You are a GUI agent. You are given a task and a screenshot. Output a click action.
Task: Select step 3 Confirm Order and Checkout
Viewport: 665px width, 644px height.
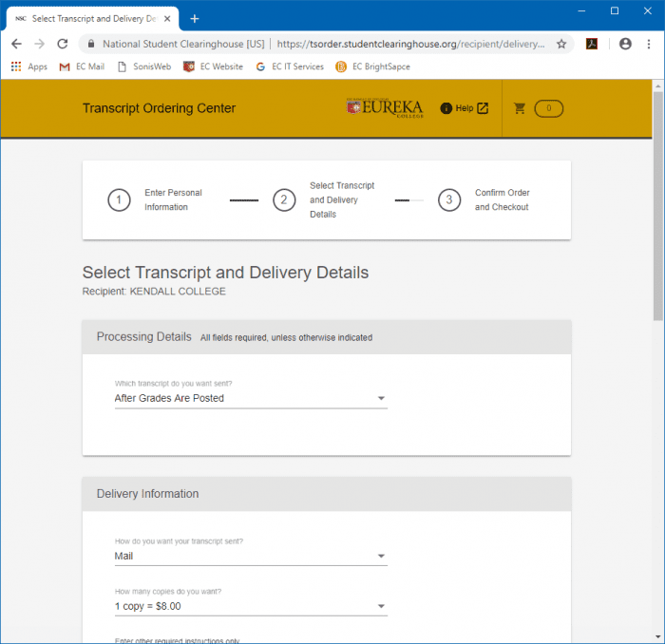[x=484, y=199]
